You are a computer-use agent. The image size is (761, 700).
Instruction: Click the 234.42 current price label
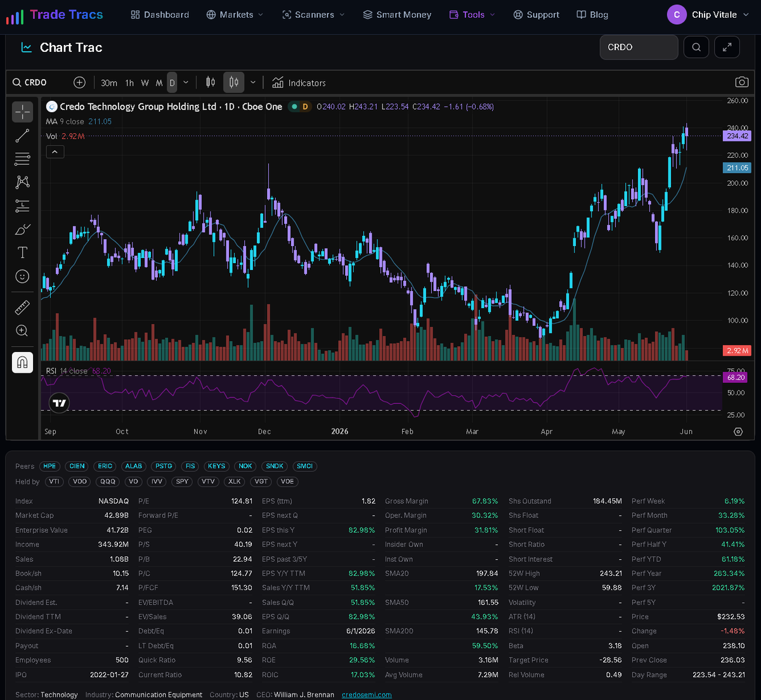tap(738, 136)
